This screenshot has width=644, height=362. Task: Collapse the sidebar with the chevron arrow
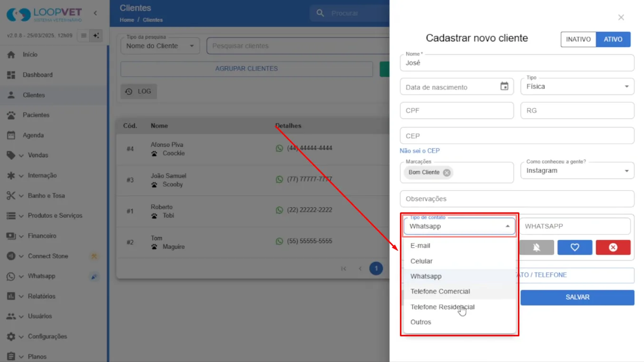(x=95, y=13)
